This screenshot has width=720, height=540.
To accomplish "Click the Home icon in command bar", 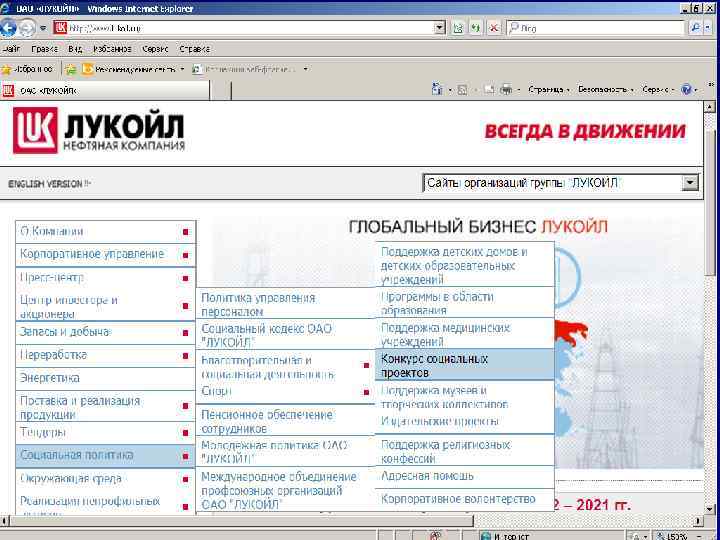I will pos(438,89).
